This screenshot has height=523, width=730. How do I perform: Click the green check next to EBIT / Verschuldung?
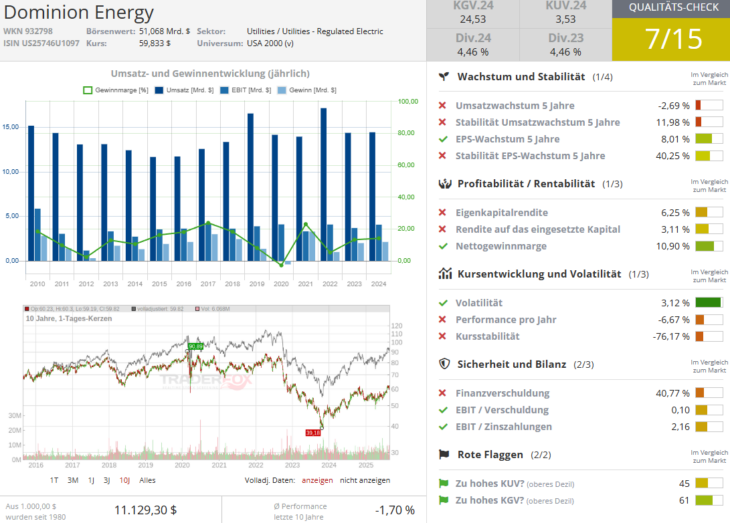click(x=443, y=410)
